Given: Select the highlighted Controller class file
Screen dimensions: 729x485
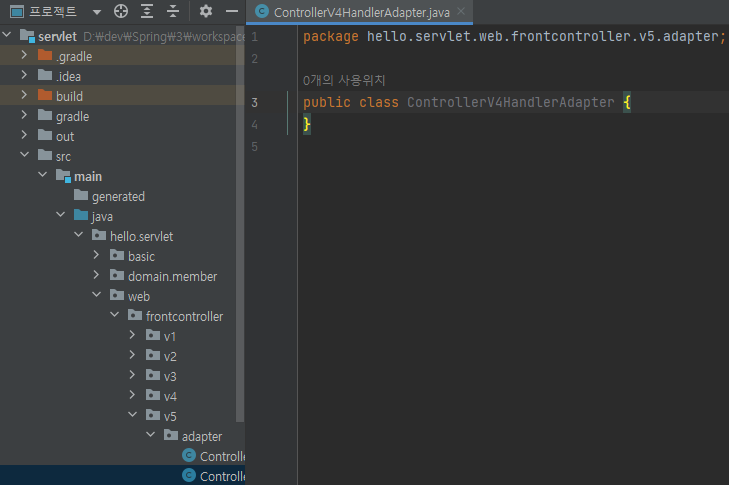Looking at the screenshot, I should pos(213,476).
